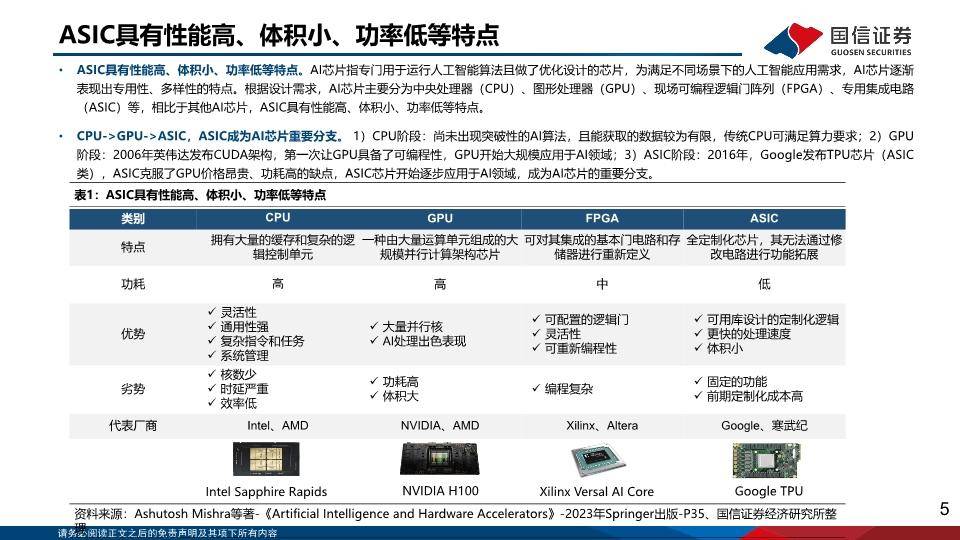Select the Intel Sapphire Rapids chip image
This screenshot has width=960, height=540.
pyautogui.click(x=266, y=459)
